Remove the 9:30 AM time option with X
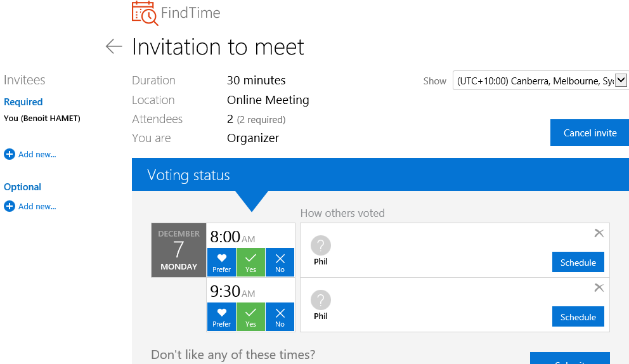 [599, 288]
